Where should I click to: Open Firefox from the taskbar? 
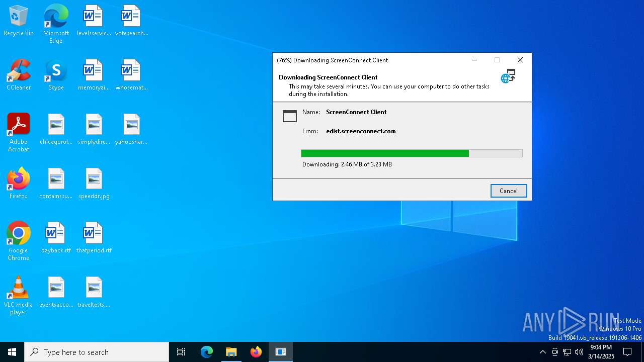[x=256, y=352]
